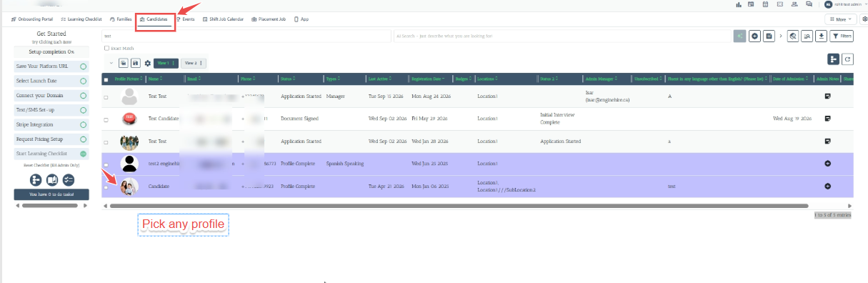Switch to the Families tab

click(x=120, y=19)
